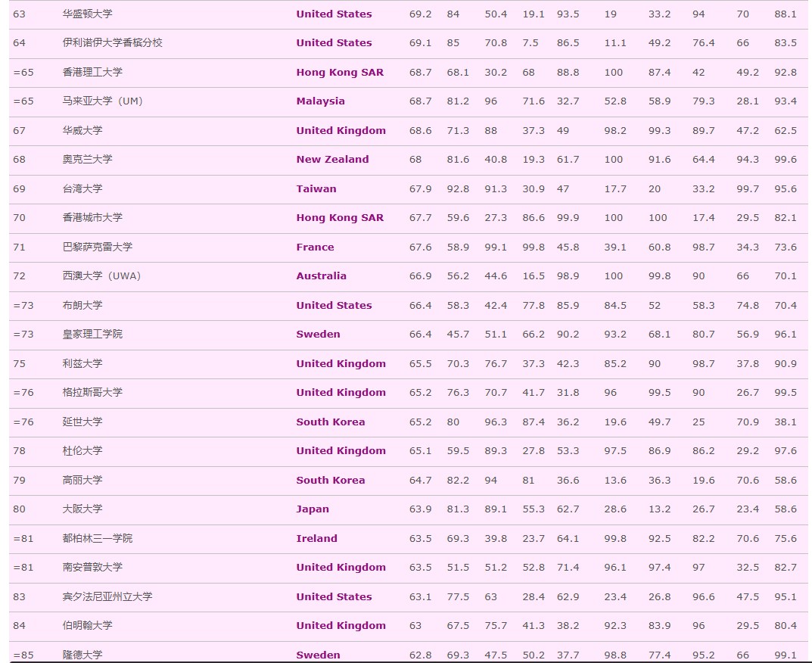Viewport: 812px width, 663px height.
Task: Select 伯明翰大学 entry
Action: 87,626
